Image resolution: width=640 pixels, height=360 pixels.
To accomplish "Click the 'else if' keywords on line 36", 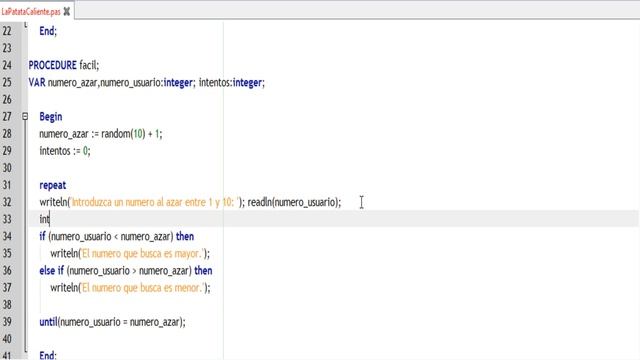I will coord(52,271).
